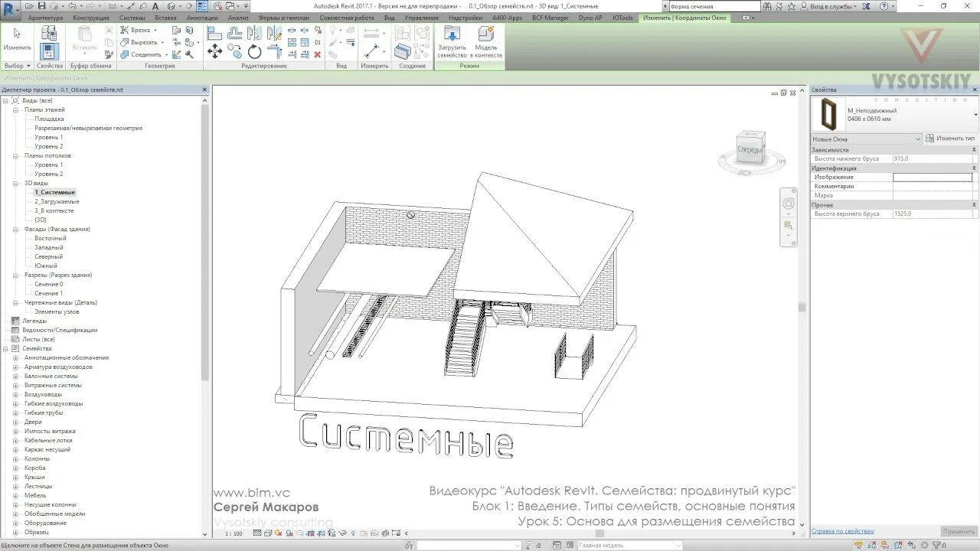Click the Справка по свойствам link
Image resolution: width=980 pixels, height=551 pixels.
pyautogui.click(x=843, y=531)
